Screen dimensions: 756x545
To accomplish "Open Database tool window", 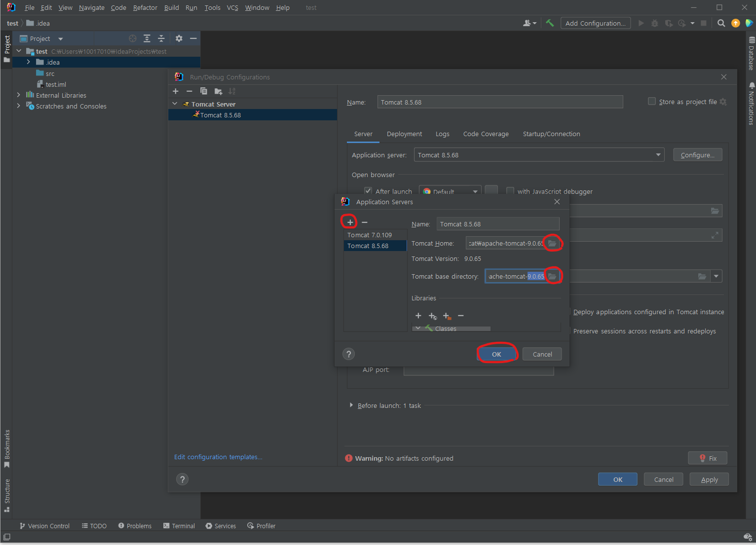I will pyautogui.click(x=751, y=53).
